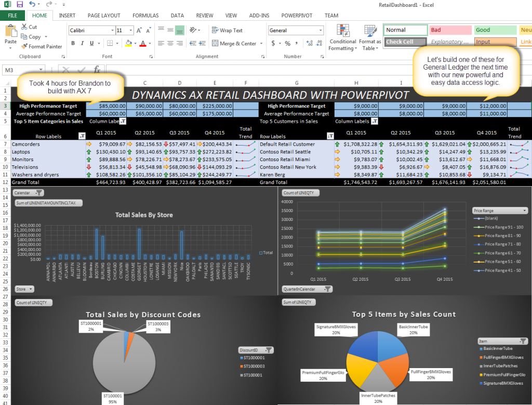Toggle bottom align icon
Viewport: 532px width, 405px height.
click(180, 30)
